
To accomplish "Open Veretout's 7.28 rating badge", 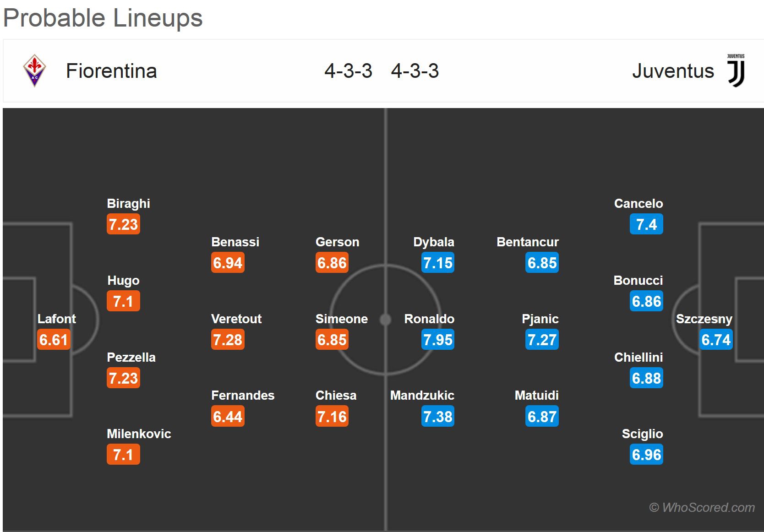I will 228,340.
